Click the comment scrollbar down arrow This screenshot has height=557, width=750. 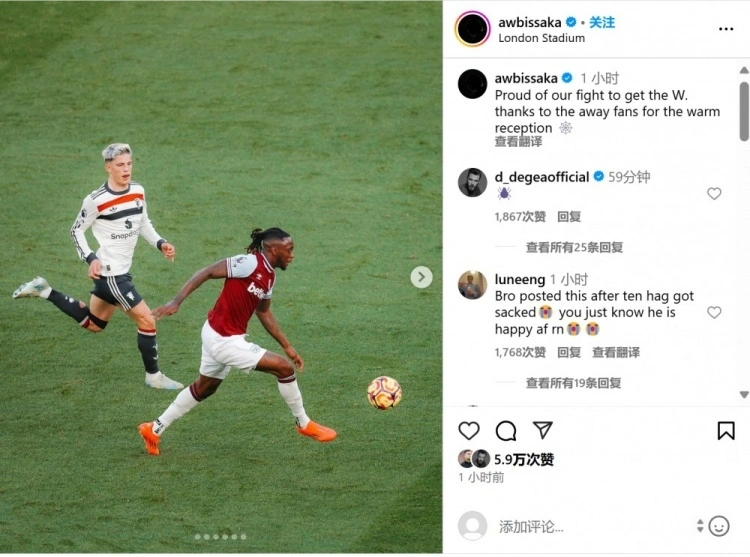point(744,394)
